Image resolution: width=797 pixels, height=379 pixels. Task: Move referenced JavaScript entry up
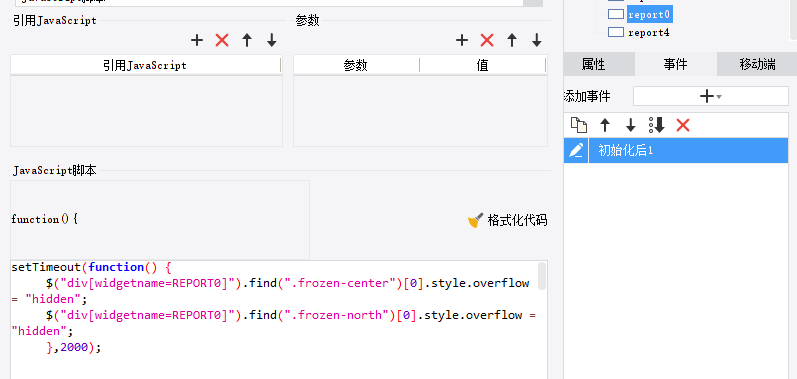click(x=247, y=40)
